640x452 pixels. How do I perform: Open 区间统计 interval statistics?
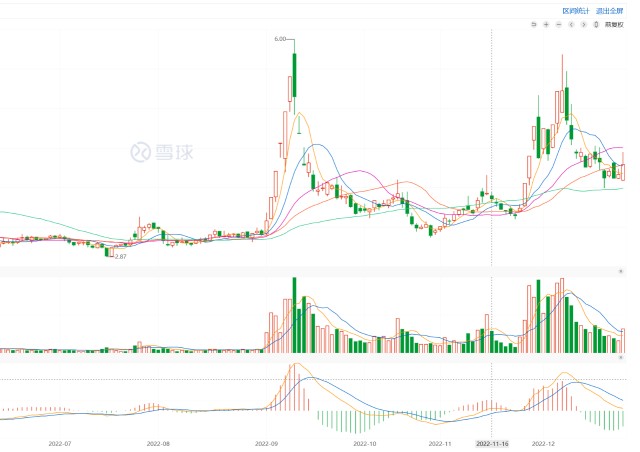click(x=576, y=11)
